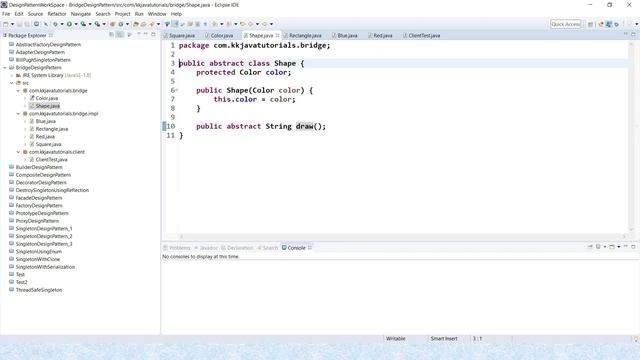
Task: Click the New file toolbar icon
Action: point(6,24)
